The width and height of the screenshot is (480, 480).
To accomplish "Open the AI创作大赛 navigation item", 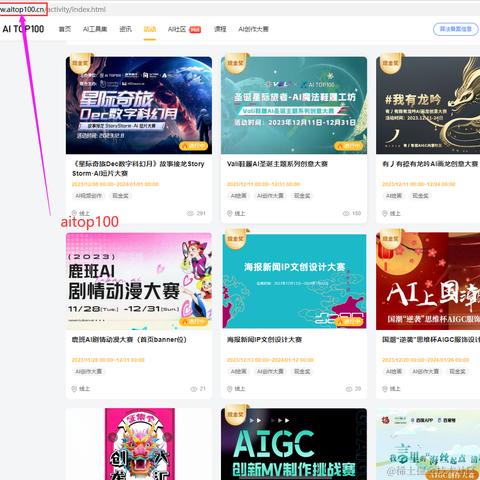I will [253, 29].
